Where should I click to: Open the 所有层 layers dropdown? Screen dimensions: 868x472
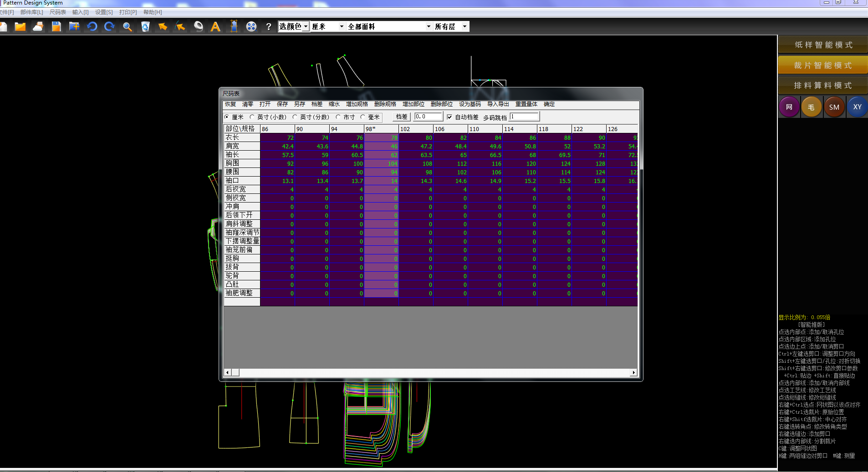pos(451,26)
